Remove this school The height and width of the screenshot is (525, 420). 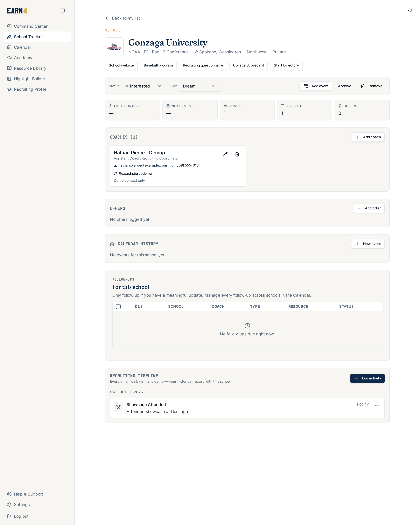[371, 86]
